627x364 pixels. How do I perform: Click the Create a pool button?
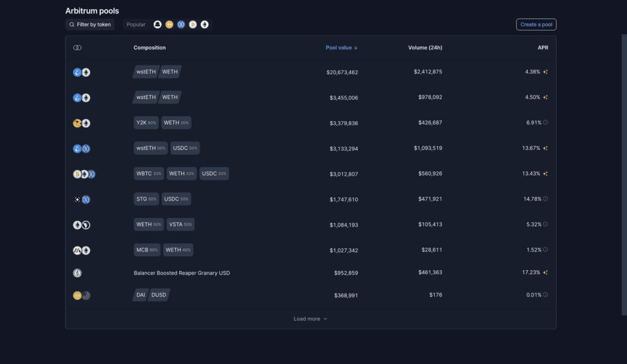[536, 24]
